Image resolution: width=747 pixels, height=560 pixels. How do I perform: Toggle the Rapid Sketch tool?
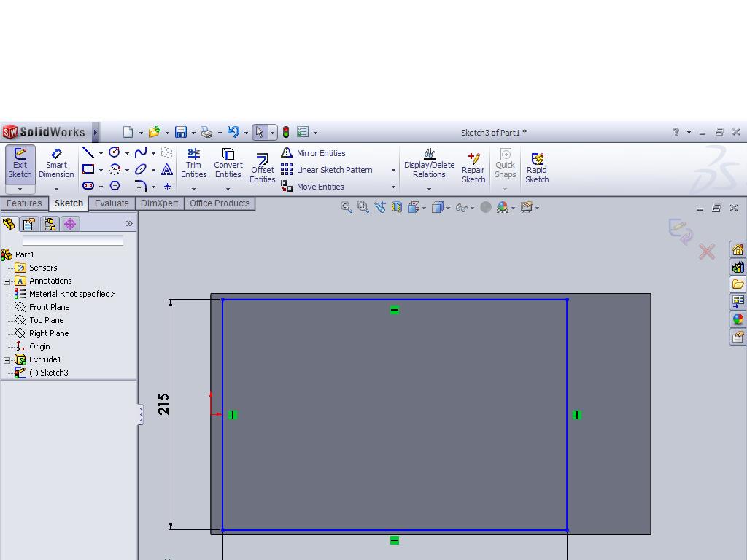[x=537, y=168]
